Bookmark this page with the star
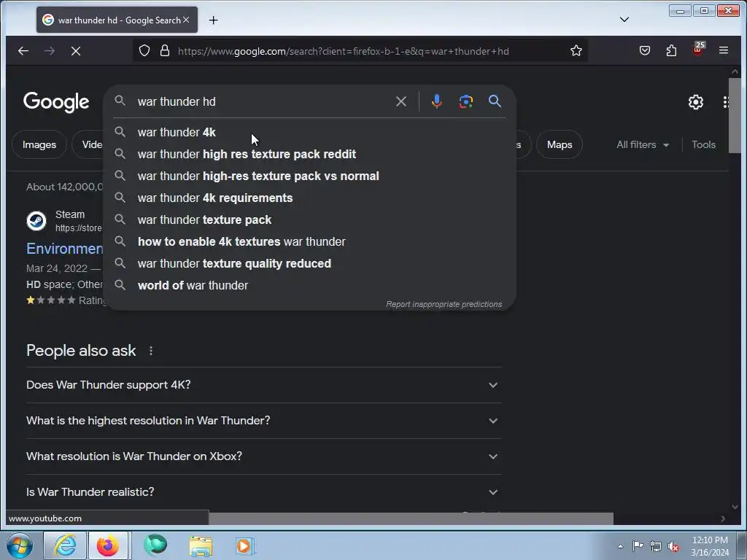The image size is (747, 560). (576, 50)
